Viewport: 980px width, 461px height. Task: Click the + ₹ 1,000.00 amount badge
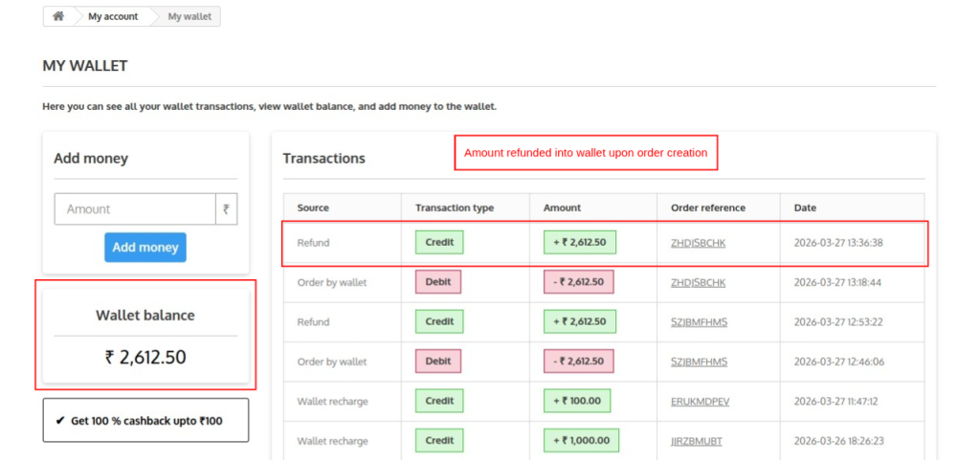click(x=581, y=441)
